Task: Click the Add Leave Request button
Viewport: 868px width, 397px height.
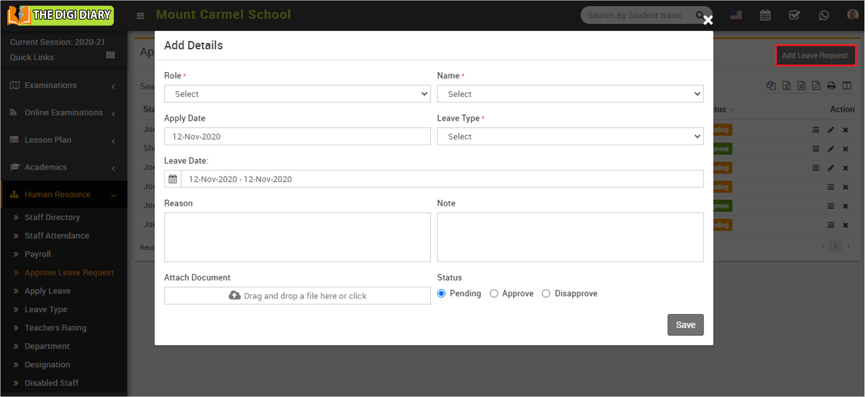Action: (815, 56)
